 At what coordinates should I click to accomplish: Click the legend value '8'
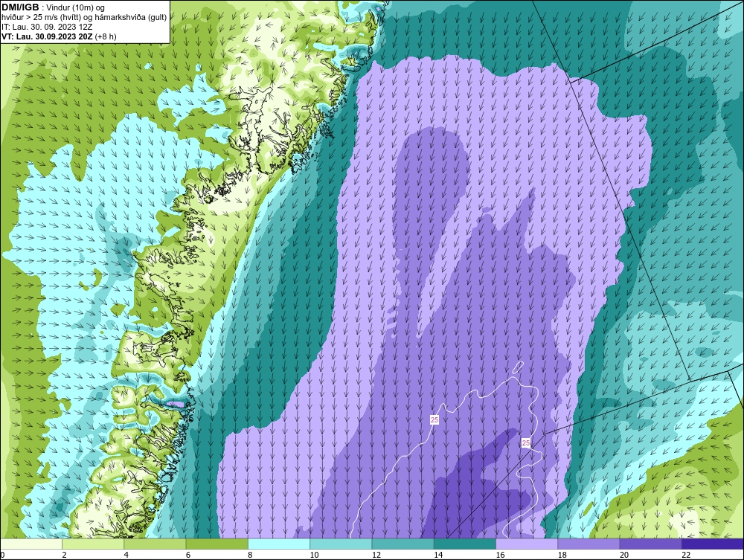pyautogui.click(x=250, y=556)
